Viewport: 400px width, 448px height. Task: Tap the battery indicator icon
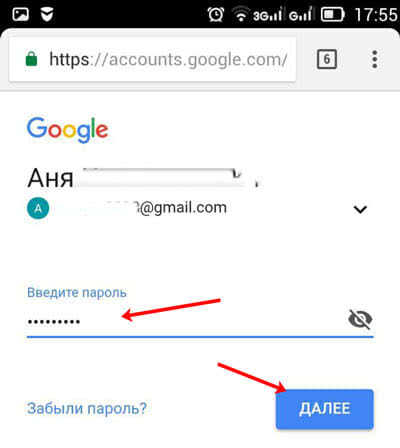pyautogui.click(x=332, y=15)
